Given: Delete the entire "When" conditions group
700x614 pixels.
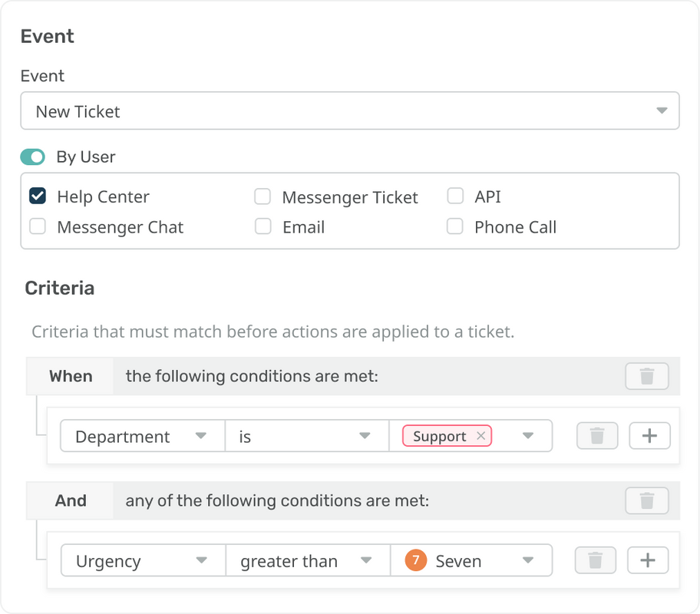Looking at the screenshot, I should coord(646,376).
